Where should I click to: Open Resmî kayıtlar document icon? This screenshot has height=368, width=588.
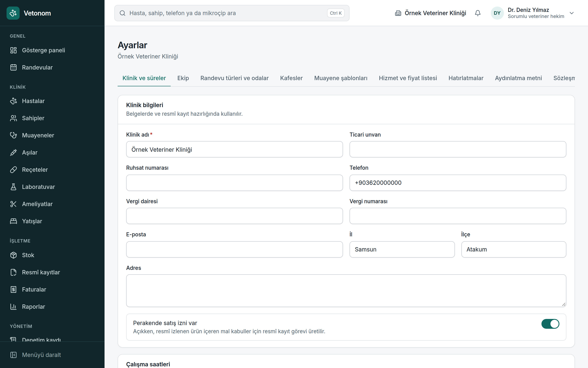(x=13, y=272)
